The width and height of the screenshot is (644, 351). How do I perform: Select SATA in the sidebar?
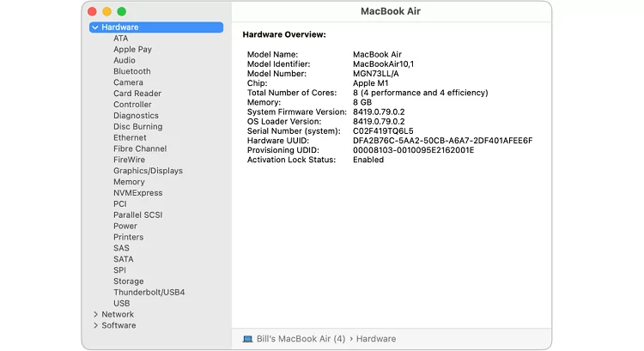[123, 259]
